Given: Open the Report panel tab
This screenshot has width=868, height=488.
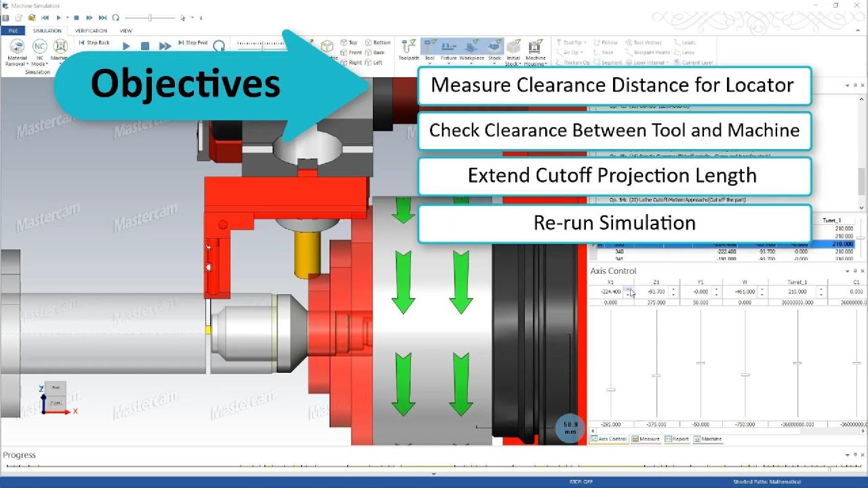Looking at the screenshot, I should (677, 439).
